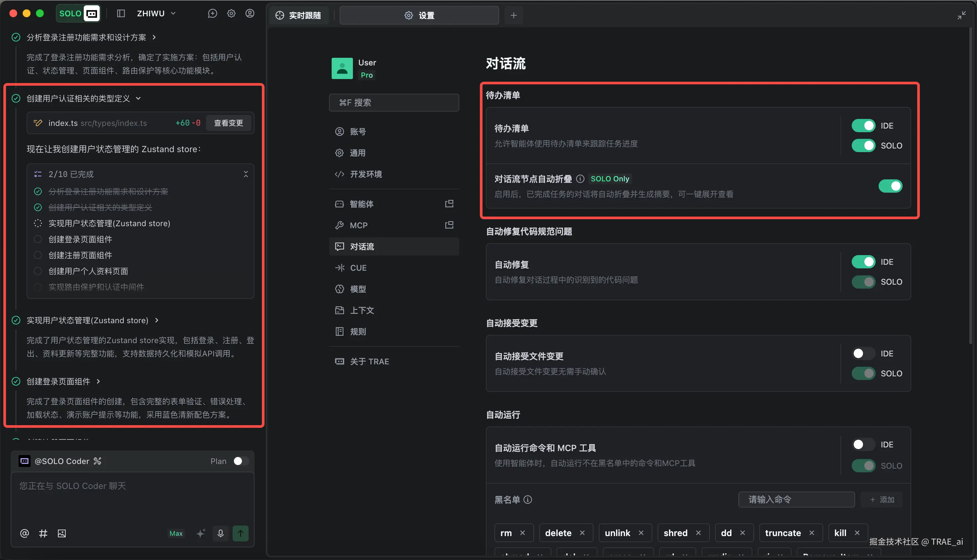Click the new chat icon in header
The width and height of the screenshot is (977, 560).
pos(212,14)
